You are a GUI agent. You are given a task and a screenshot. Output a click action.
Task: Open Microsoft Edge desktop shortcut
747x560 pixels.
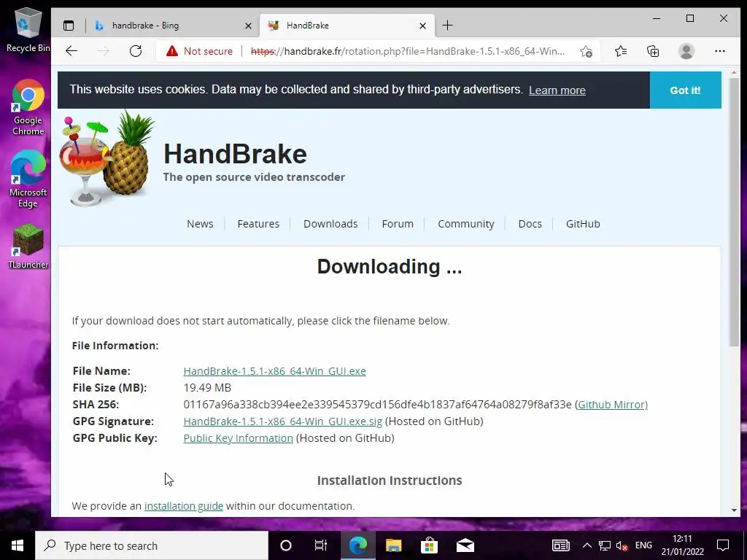(28, 179)
